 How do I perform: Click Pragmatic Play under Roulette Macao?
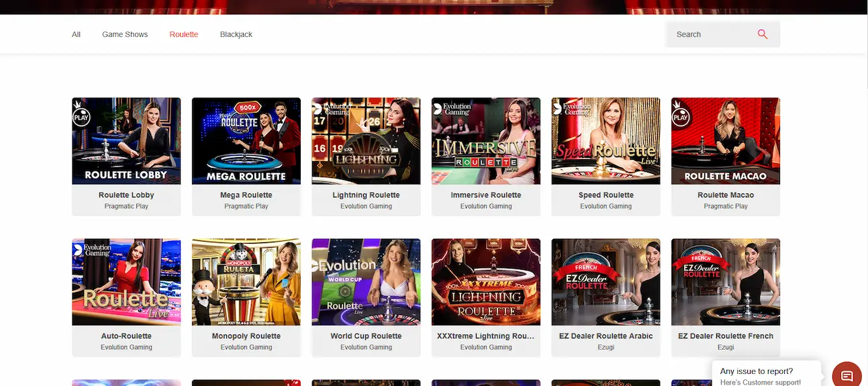[x=726, y=206]
